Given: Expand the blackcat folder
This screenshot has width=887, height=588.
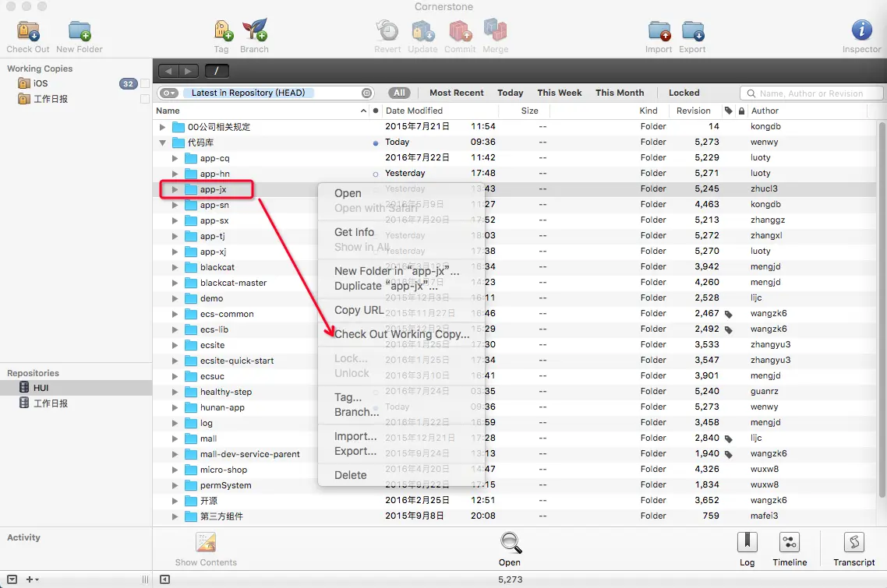Looking at the screenshot, I should pos(175,267).
